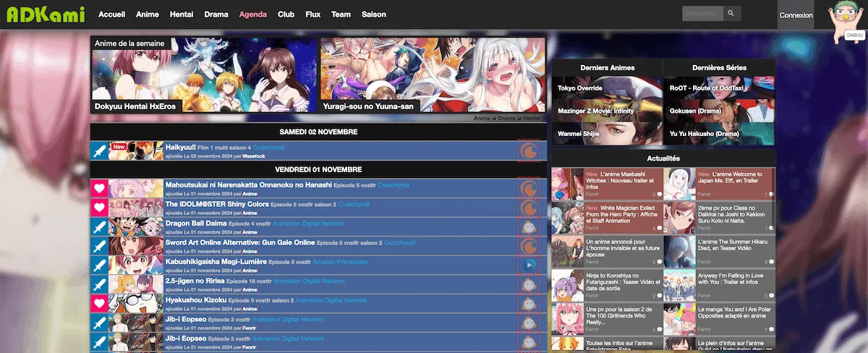Open the Saison menu item
This screenshot has height=353, width=868.
(x=373, y=14)
